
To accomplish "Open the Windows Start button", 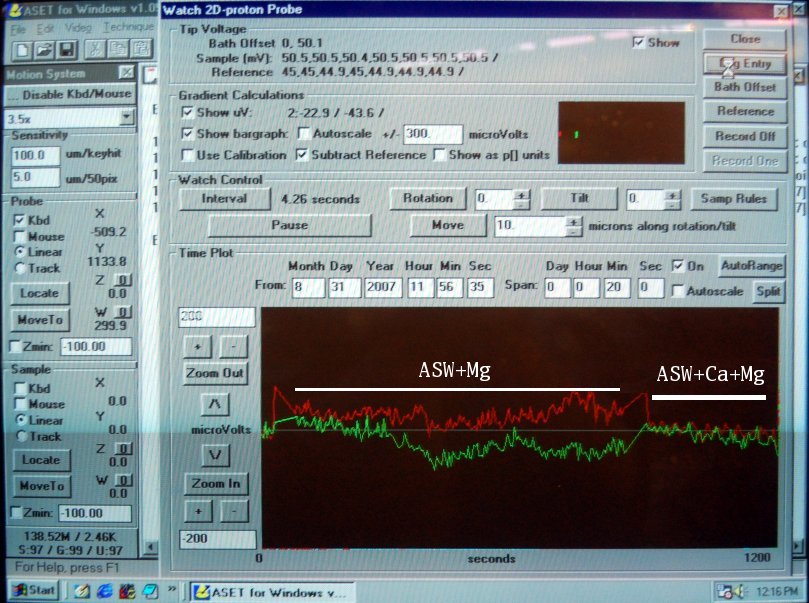I will [35, 590].
